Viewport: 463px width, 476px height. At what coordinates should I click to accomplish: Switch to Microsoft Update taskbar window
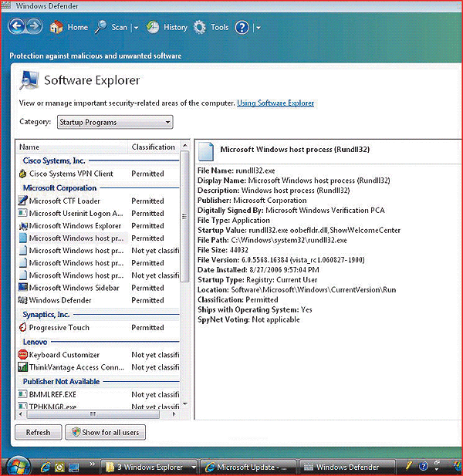coord(247,467)
